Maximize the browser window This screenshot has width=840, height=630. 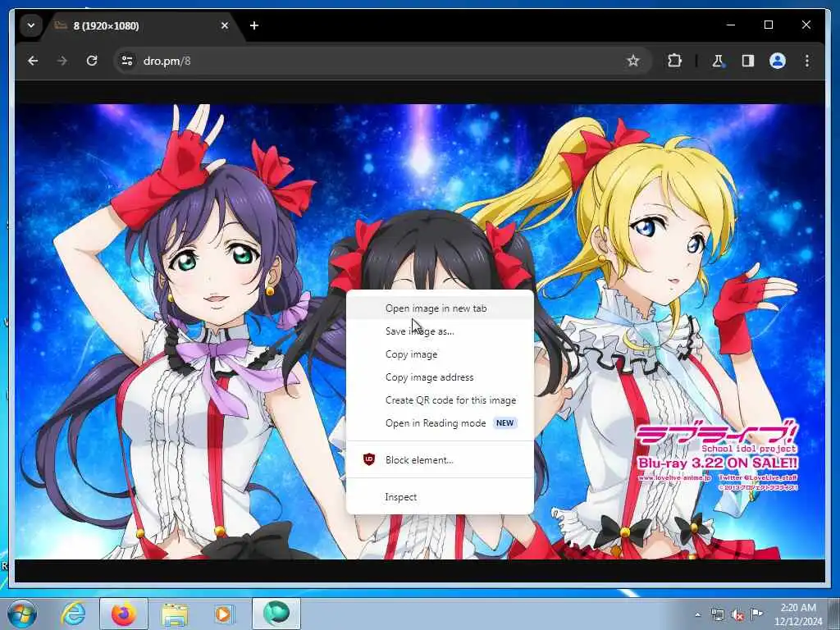pyautogui.click(x=768, y=25)
